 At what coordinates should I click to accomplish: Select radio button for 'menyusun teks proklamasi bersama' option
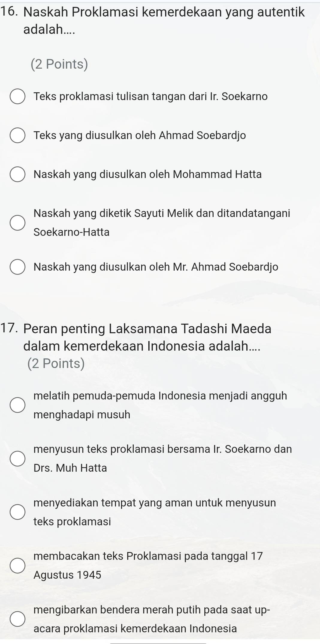pos(18,459)
